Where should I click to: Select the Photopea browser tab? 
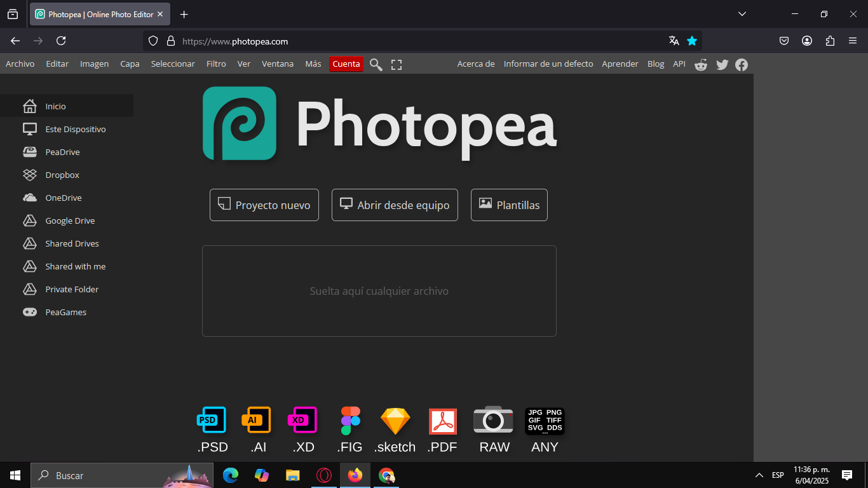[x=100, y=14]
